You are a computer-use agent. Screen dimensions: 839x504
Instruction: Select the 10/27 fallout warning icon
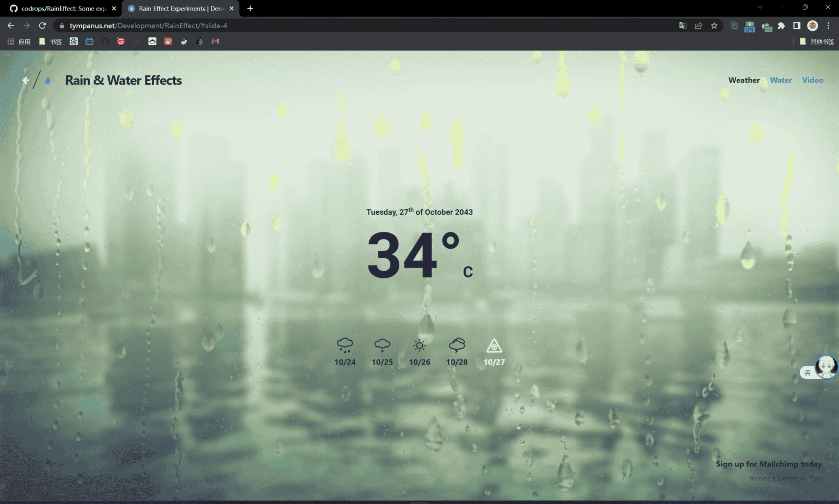pos(494,346)
